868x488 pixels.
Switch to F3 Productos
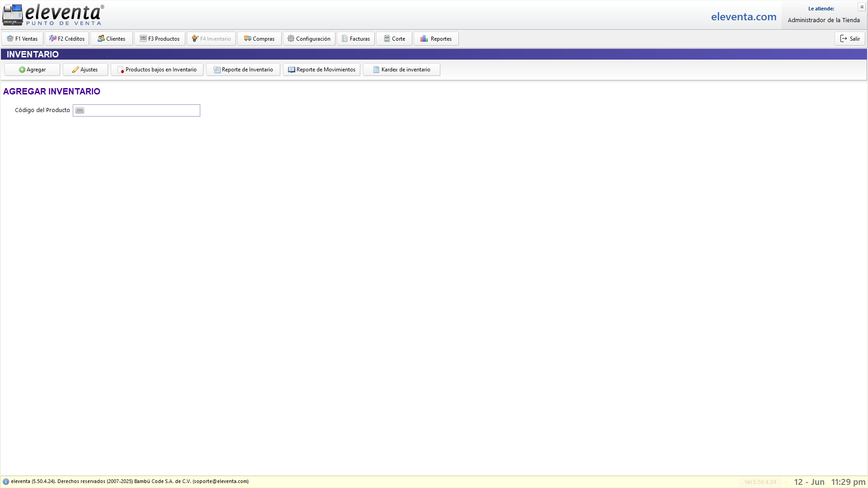[x=160, y=39]
